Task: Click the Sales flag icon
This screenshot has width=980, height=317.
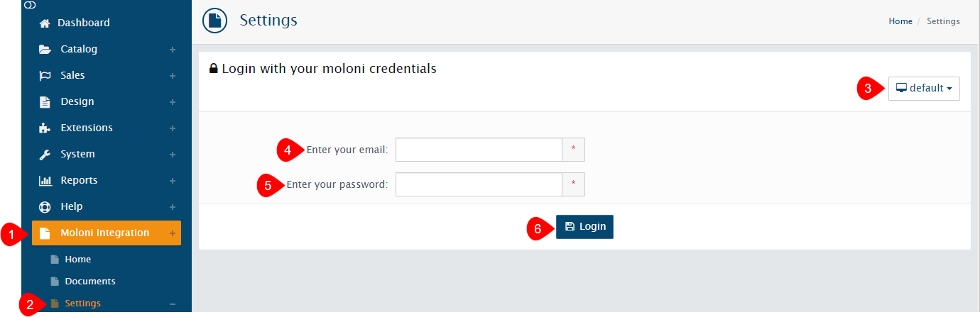Action: pos(45,76)
